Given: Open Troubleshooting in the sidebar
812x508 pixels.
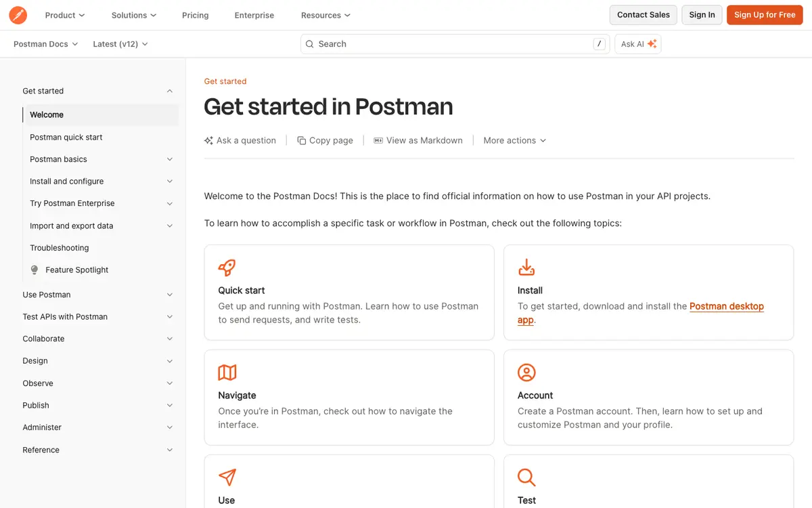Looking at the screenshot, I should [60, 248].
